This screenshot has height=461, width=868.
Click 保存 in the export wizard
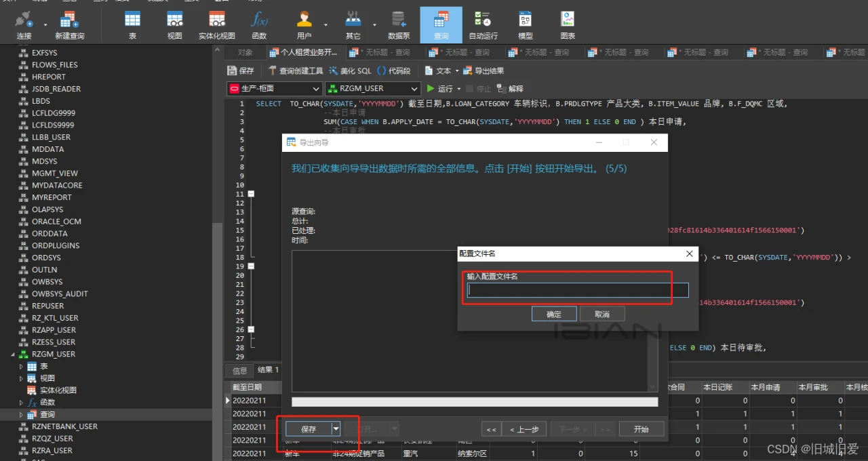tap(309, 428)
